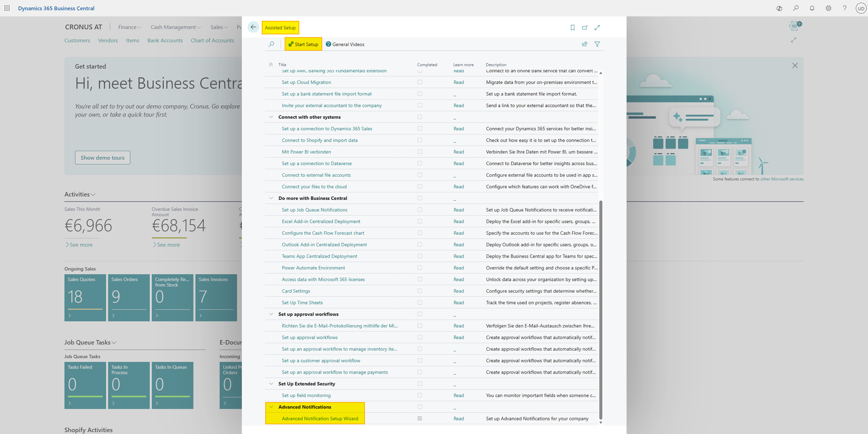The width and height of the screenshot is (868, 434).
Task: Click the back arrow in Assisted Setup
Action: pos(253,27)
